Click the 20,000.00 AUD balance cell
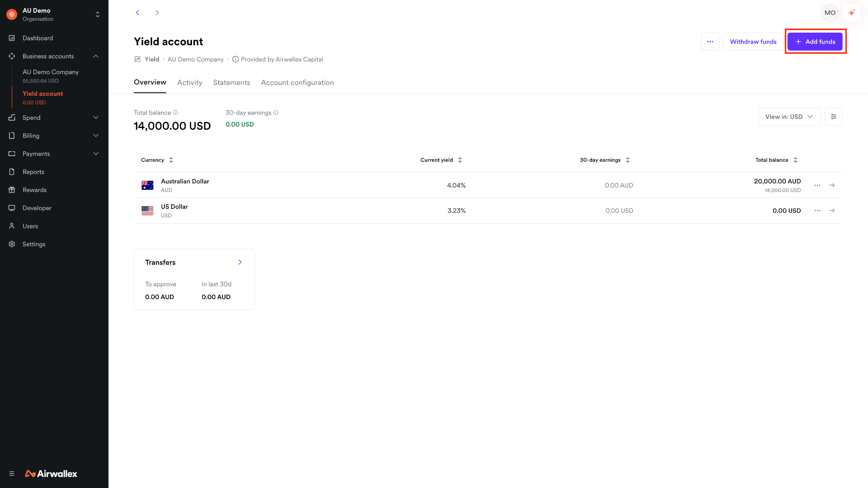This screenshot has width=868, height=488. (x=777, y=181)
